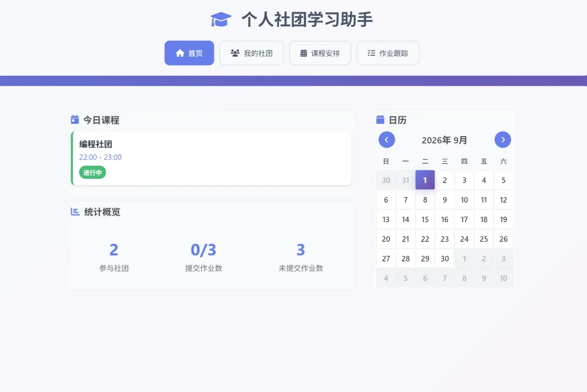Go to next month in calendar

pyautogui.click(x=503, y=140)
